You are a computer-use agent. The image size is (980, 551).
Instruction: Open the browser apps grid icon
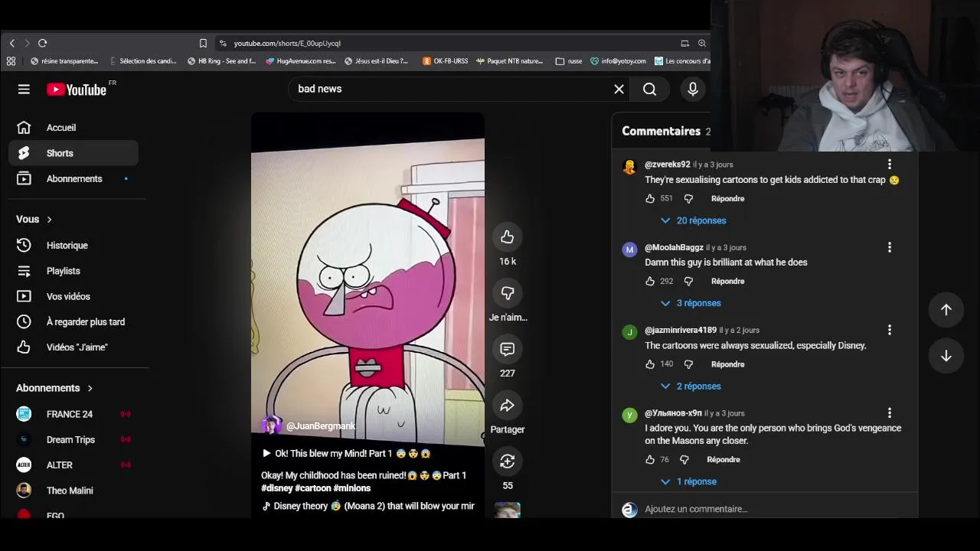click(11, 61)
